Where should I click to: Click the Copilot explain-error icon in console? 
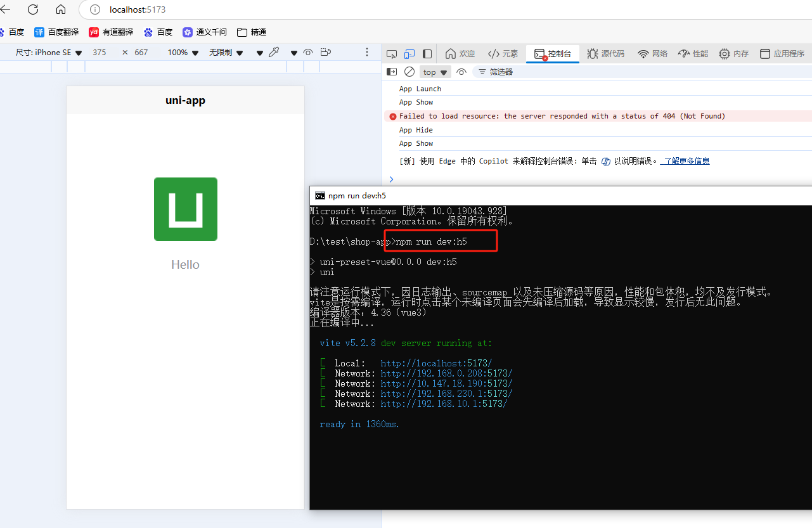607,161
